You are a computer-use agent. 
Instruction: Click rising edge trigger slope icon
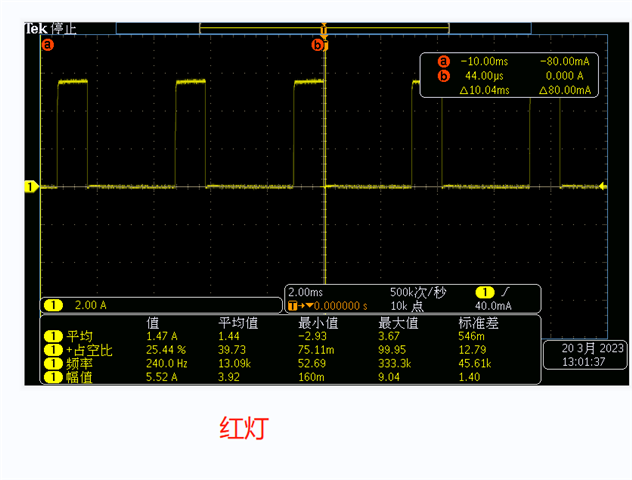(505, 291)
